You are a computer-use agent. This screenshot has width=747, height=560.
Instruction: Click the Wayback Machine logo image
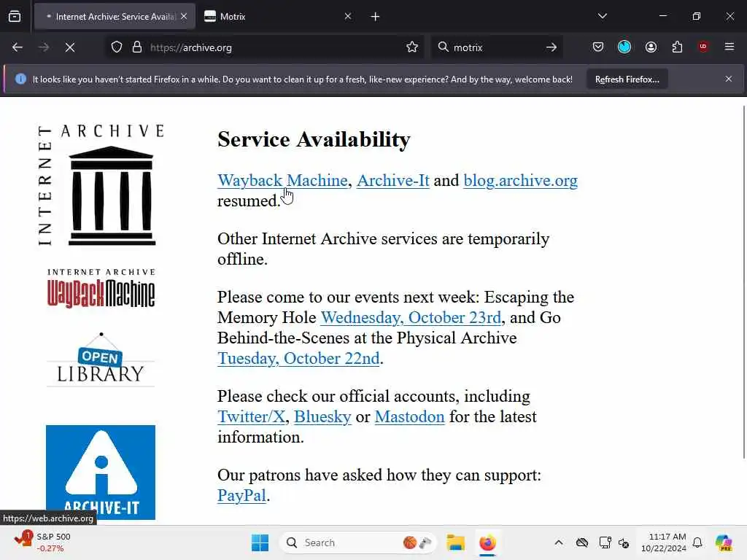(101, 288)
